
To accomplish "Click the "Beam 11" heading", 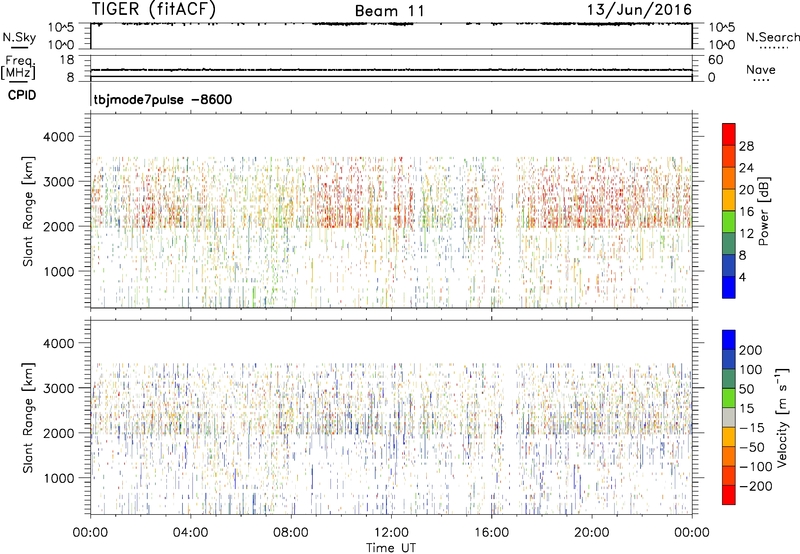I will [390, 11].
